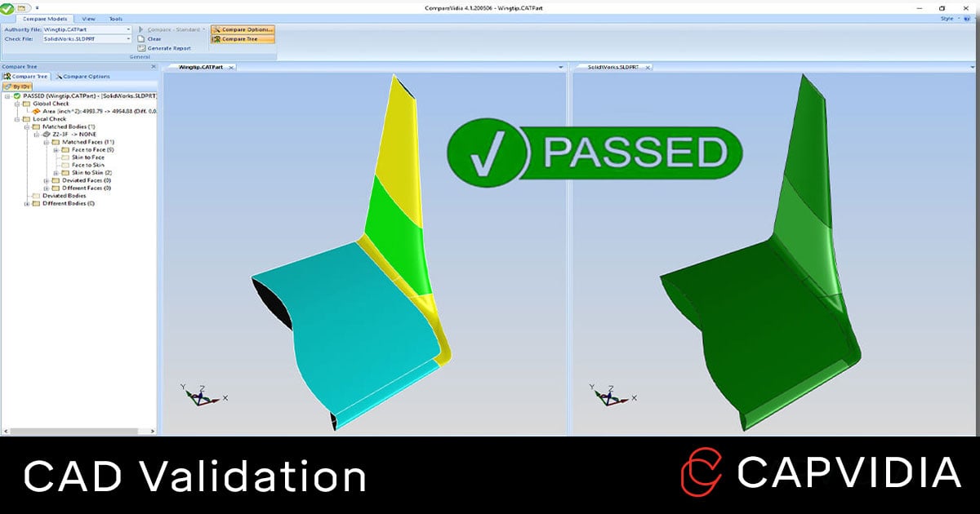Open the Authority File dropdown
This screenshot has height=514, width=980.
[x=129, y=29]
